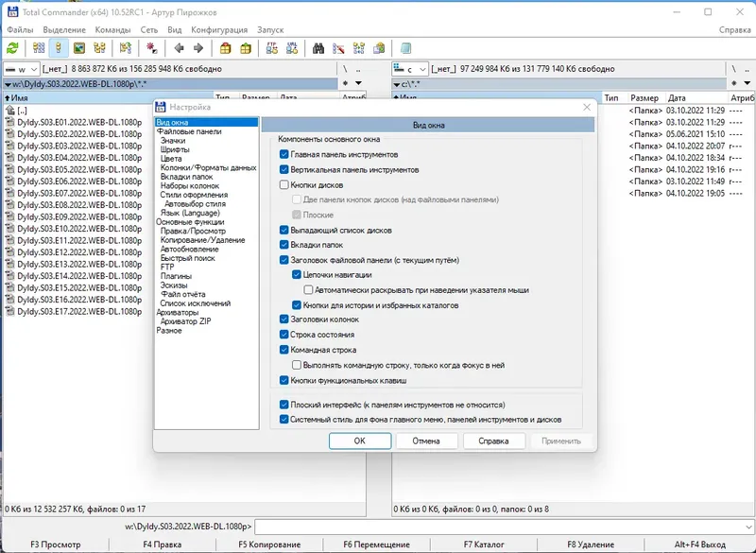Open the Конфигурация menu
This screenshot has width=756, height=553.
point(219,30)
